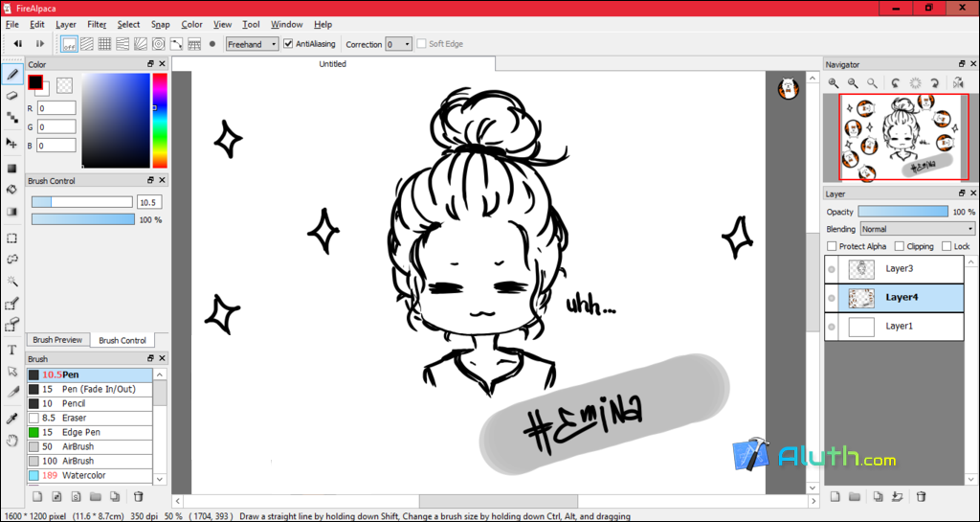The image size is (980, 522).
Task: Enable vanishing point snap
Action: 123,44
